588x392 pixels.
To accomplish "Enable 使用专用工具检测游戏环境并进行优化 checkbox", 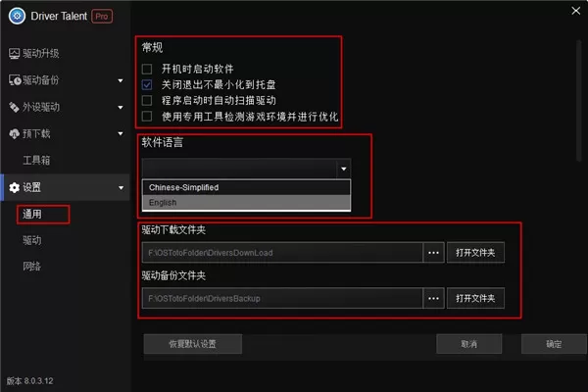I will pyautogui.click(x=147, y=117).
